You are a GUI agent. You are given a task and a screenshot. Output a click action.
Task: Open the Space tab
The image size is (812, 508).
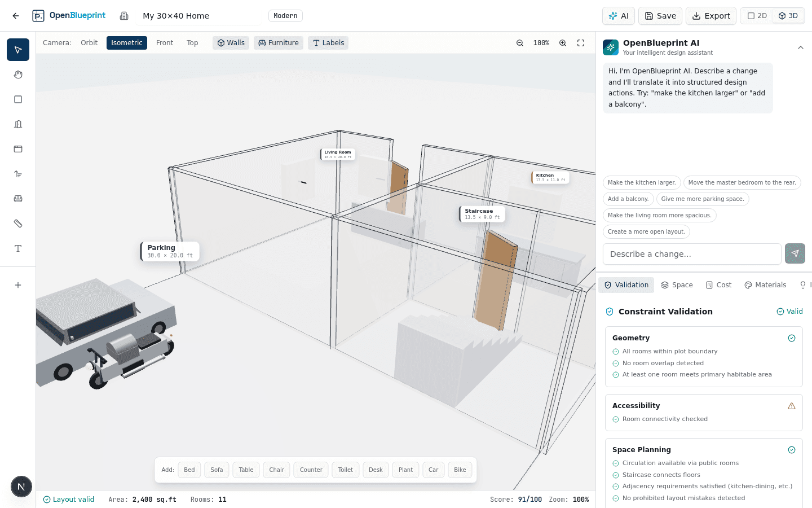677,285
